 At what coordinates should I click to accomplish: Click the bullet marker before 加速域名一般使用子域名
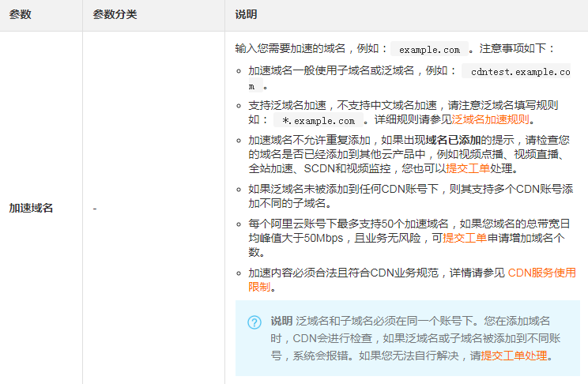tap(239, 70)
